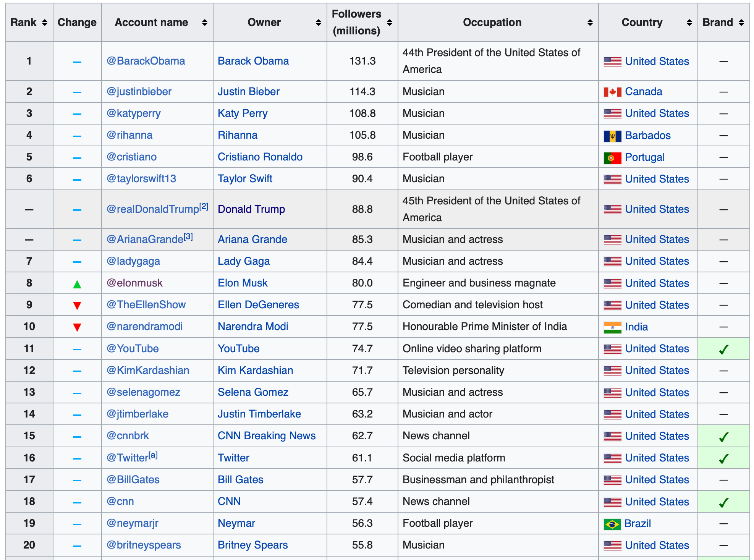Viewport: 754px width, 560px height.
Task: Open the YouTube owner link
Action: click(239, 349)
